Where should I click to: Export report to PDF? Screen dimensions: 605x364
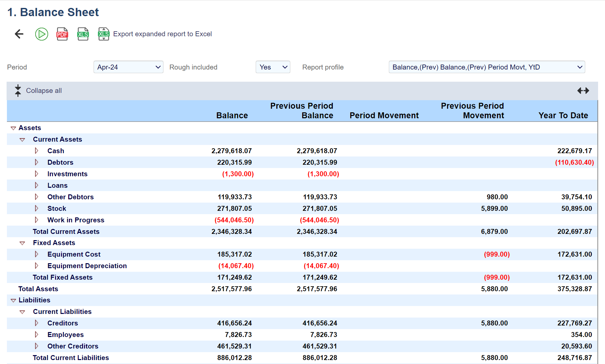click(x=62, y=34)
